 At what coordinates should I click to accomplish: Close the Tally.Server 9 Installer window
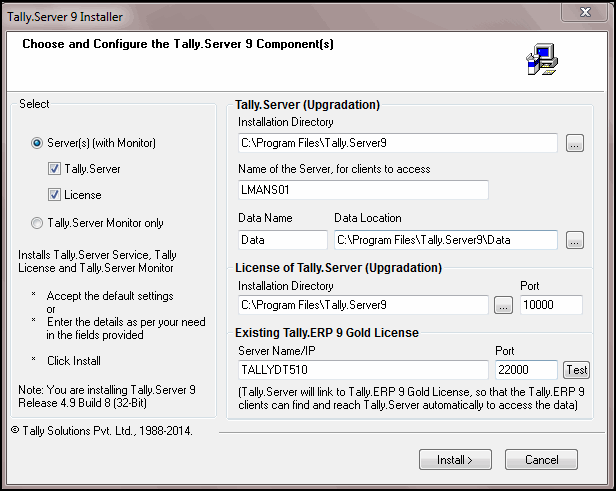pyautogui.click(x=585, y=12)
